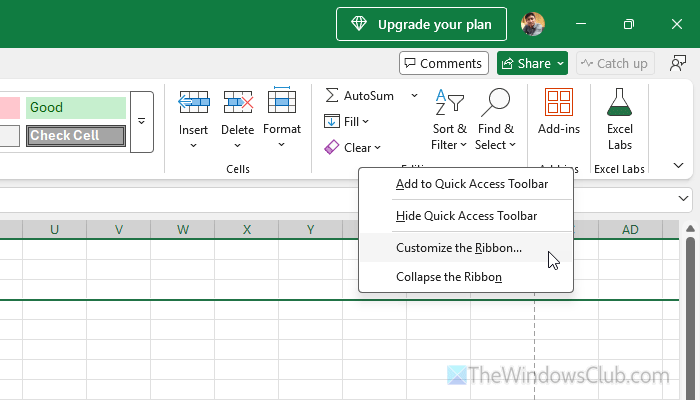Click the AutoSum sigma icon
This screenshot has height=400, width=700.
point(332,95)
